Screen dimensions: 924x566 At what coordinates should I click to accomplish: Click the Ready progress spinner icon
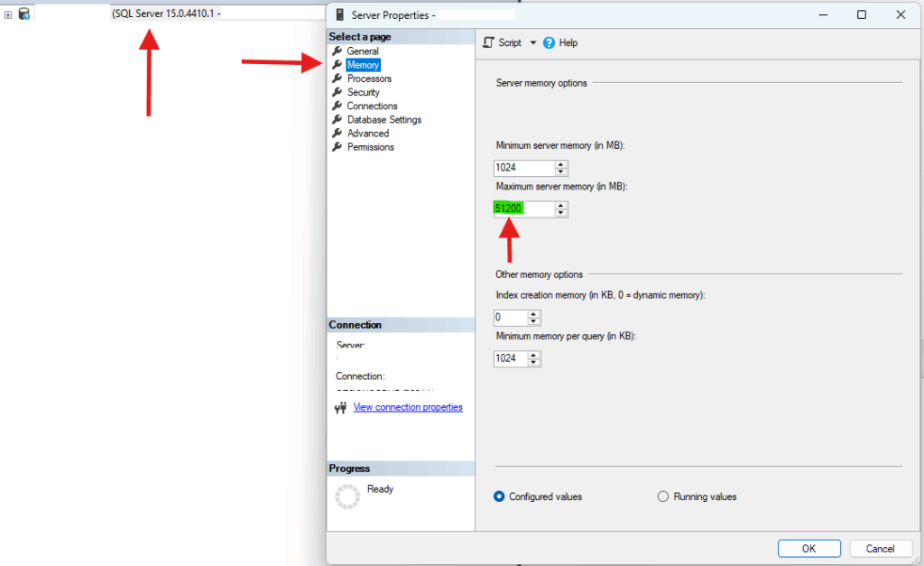[347, 496]
